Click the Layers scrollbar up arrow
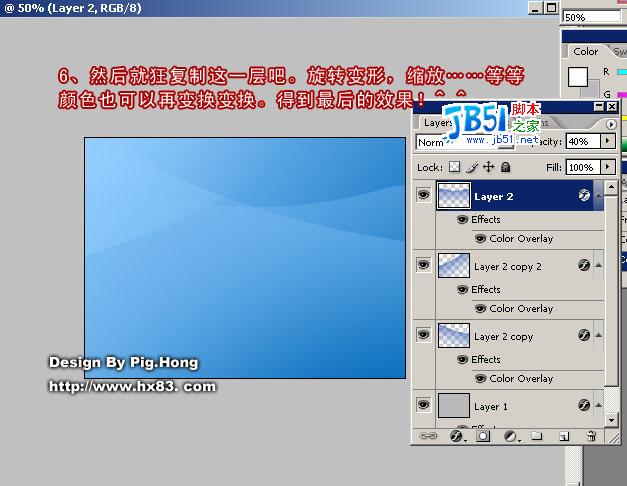Screen dimensions: 627x486 [x=611, y=187]
